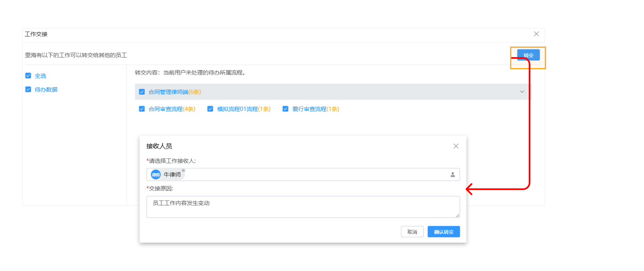The width and height of the screenshot is (644, 271).
Task: Remove the 牛律师 recipient tag
Action: point(183,171)
